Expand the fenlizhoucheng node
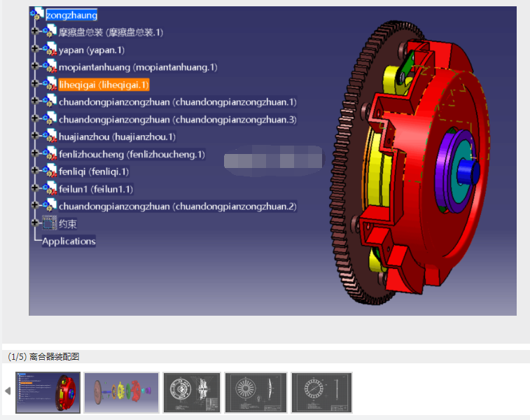 click(x=35, y=153)
